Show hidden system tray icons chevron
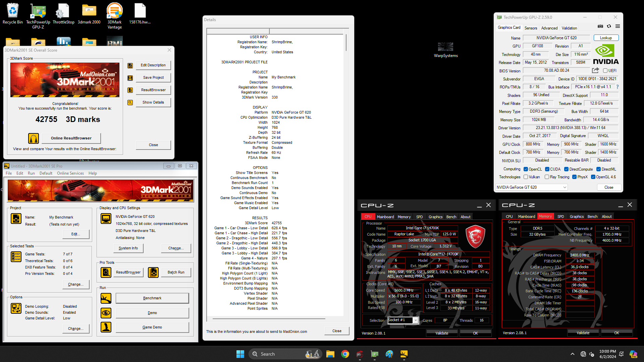Viewport: 644px width, 362px height. tap(573, 354)
